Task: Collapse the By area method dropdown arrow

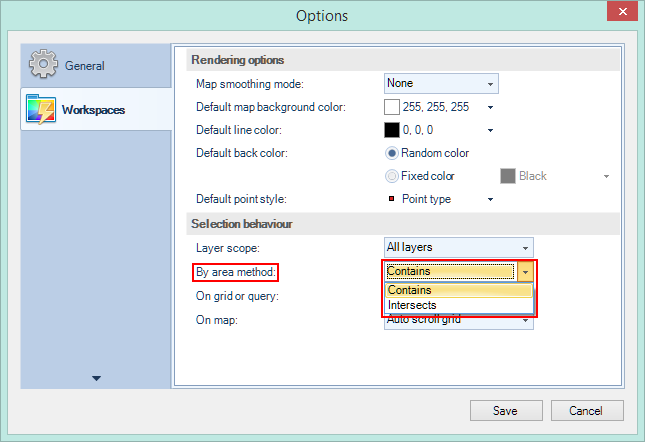Action: pyautogui.click(x=526, y=271)
